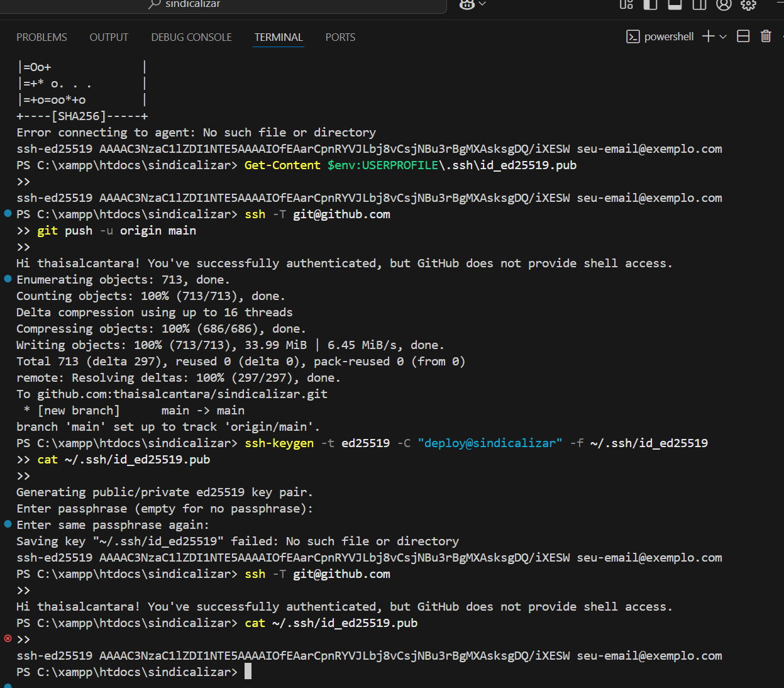
Task: Create a new terminal with plus icon
Action: [708, 36]
